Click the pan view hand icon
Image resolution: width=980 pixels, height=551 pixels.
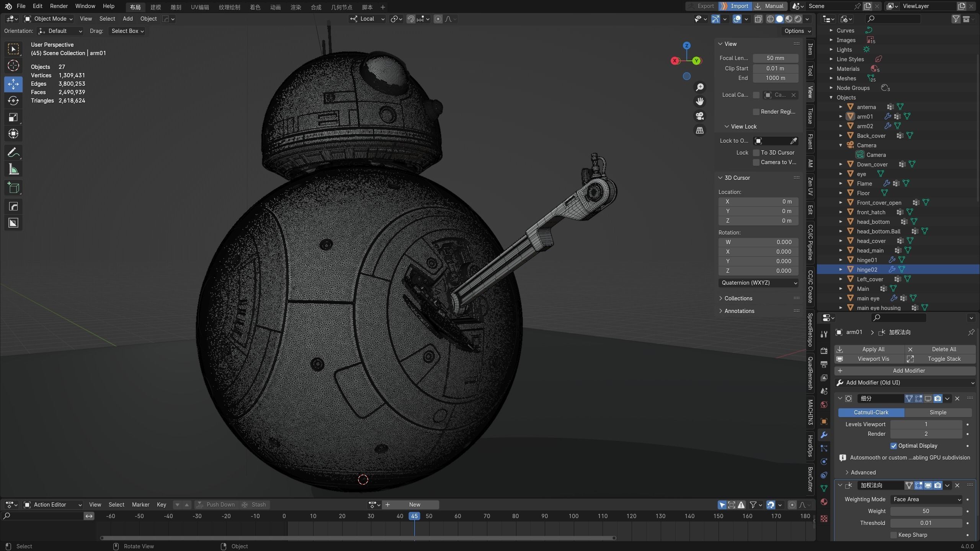[x=700, y=101]
